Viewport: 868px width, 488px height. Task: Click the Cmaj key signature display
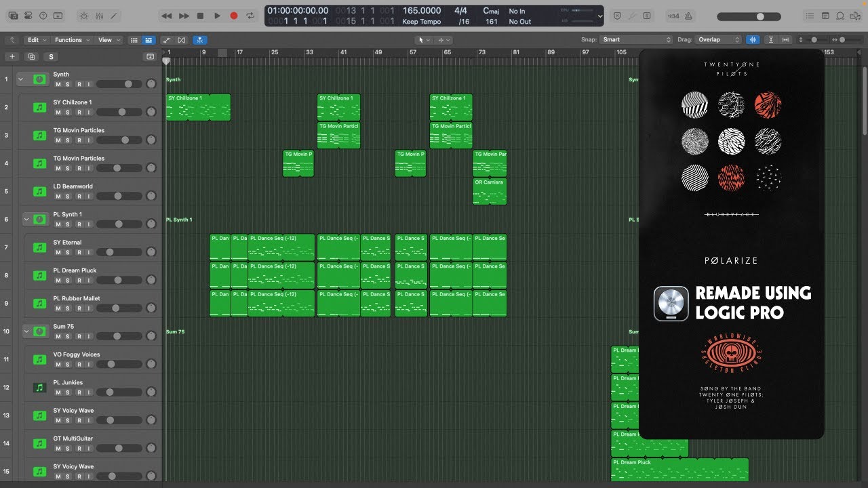[x=491, y=11]
